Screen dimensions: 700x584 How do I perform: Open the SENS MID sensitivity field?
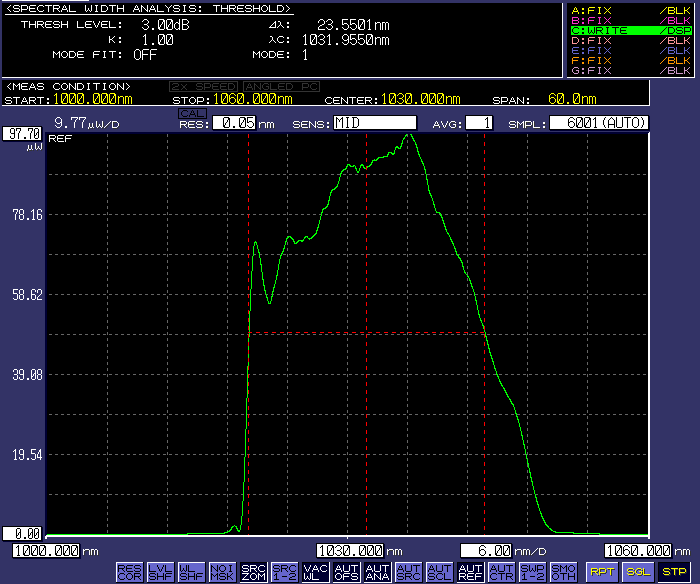point(375,123)
